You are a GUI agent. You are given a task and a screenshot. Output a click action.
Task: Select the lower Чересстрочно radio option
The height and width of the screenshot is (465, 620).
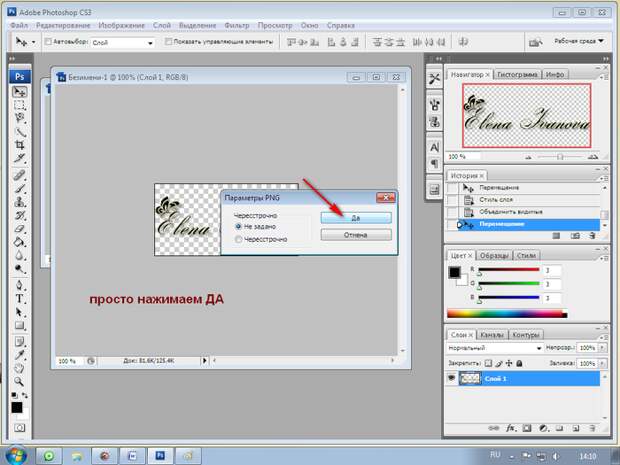(x=238, y=239)
